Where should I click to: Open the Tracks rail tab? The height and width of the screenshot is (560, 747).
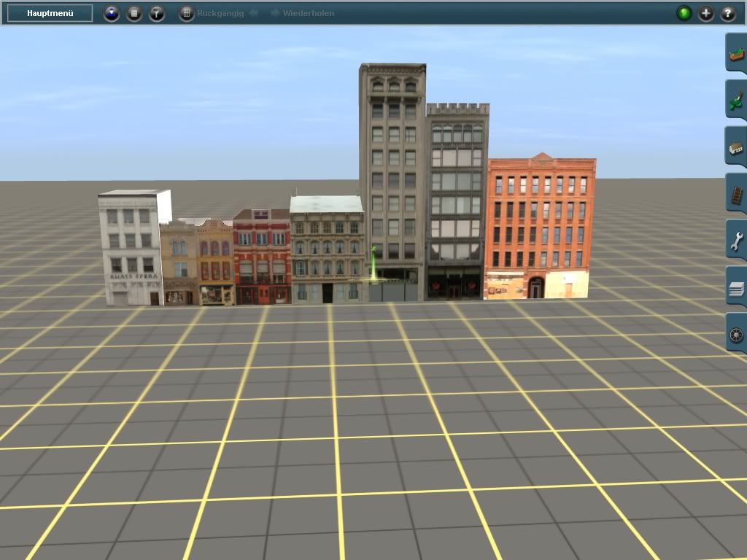coord(736,193)
